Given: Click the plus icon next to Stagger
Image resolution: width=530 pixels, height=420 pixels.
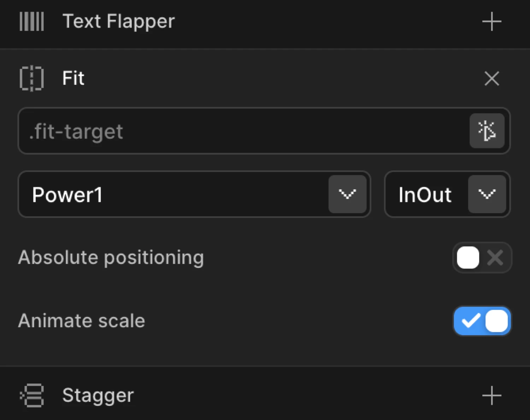Looking at the screenshot, I should pos(491,395).
